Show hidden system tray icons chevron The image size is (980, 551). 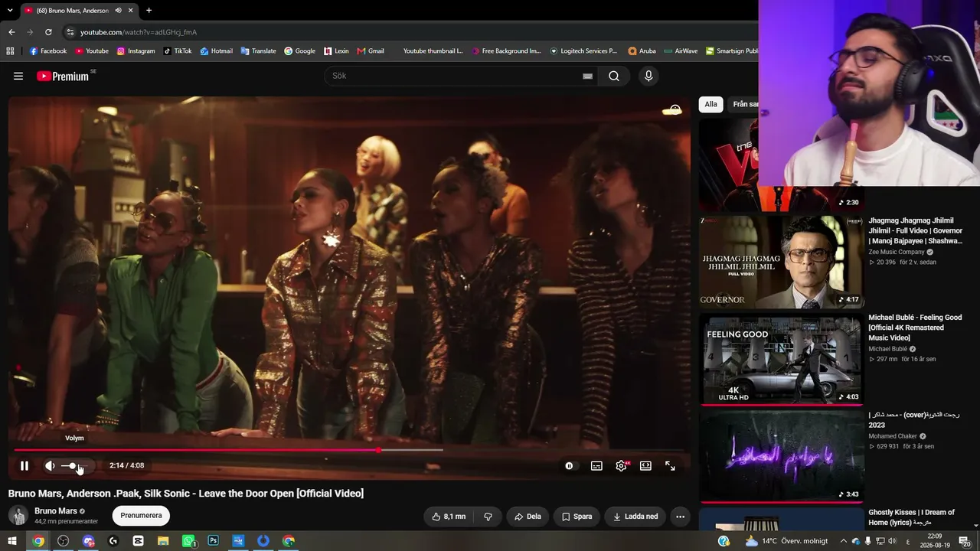click(x=844, y=541)
